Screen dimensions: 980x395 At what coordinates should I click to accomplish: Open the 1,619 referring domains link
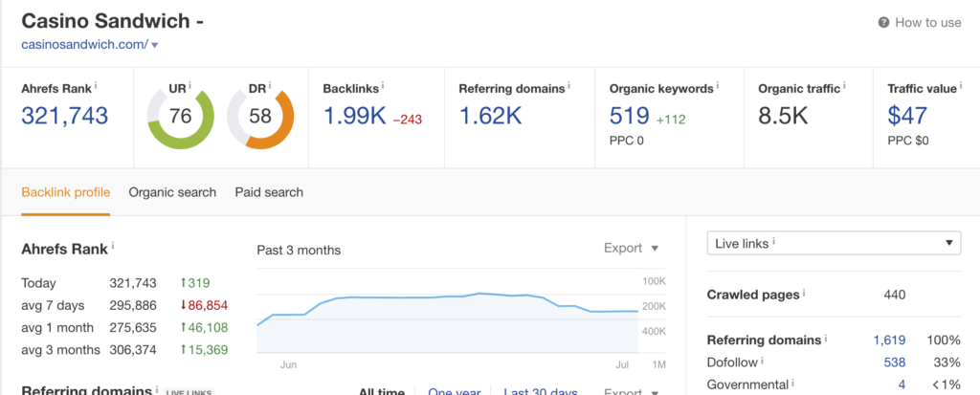[x=889, y=340]
